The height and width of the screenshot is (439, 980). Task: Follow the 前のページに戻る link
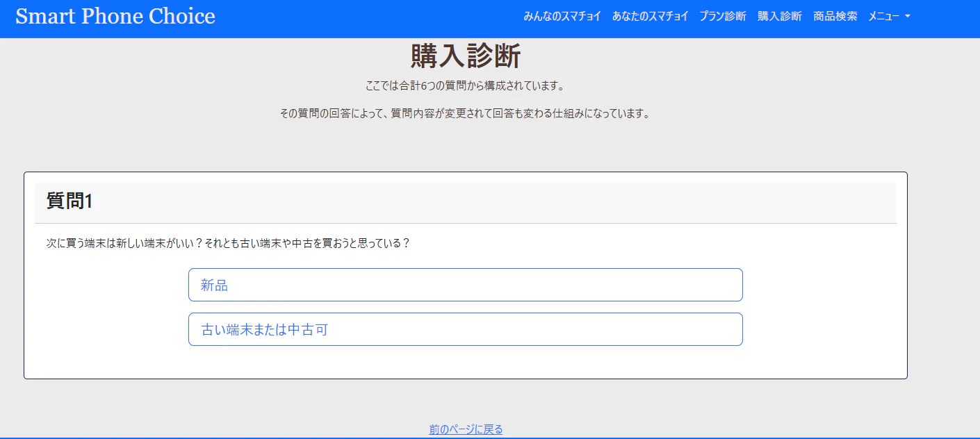pyautogui.click(x=466, y=429)
